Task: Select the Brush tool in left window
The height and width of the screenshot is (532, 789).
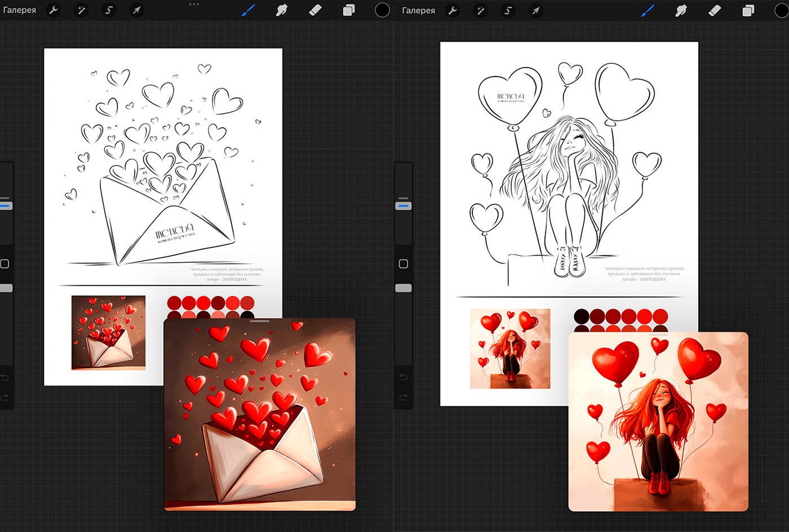Action: 248,10
